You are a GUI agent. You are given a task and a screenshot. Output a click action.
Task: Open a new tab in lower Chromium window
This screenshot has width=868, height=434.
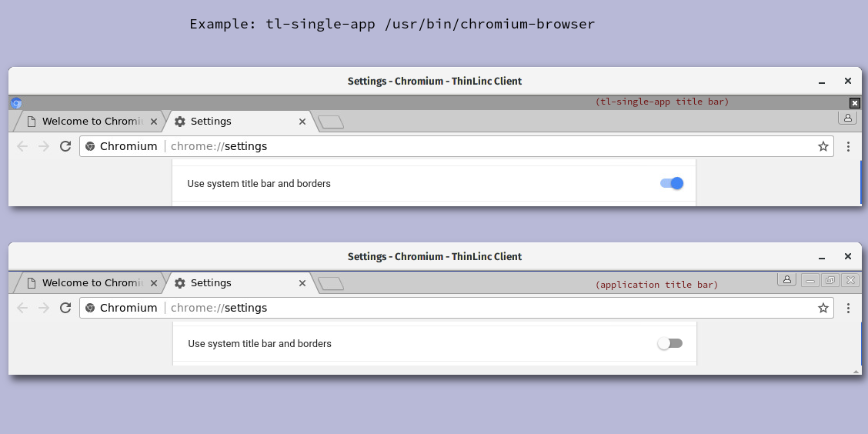click(x=331, y=284)
